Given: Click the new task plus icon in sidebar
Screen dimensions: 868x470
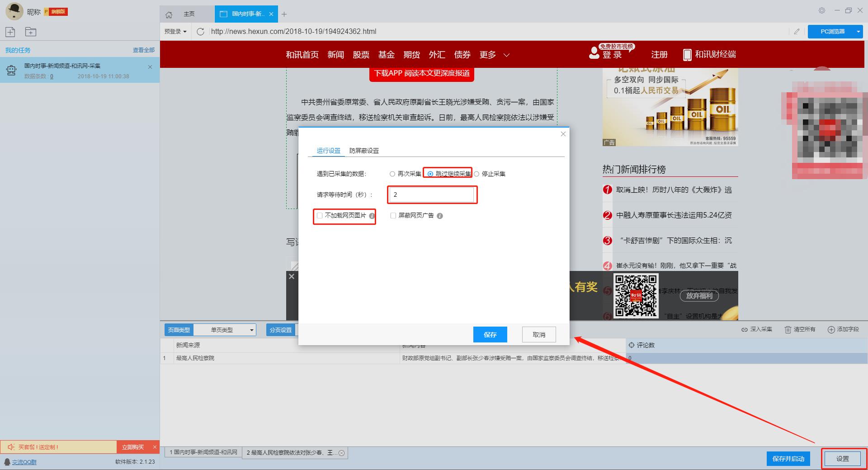Looking at the screenshot, I should [x=10, y=32].
